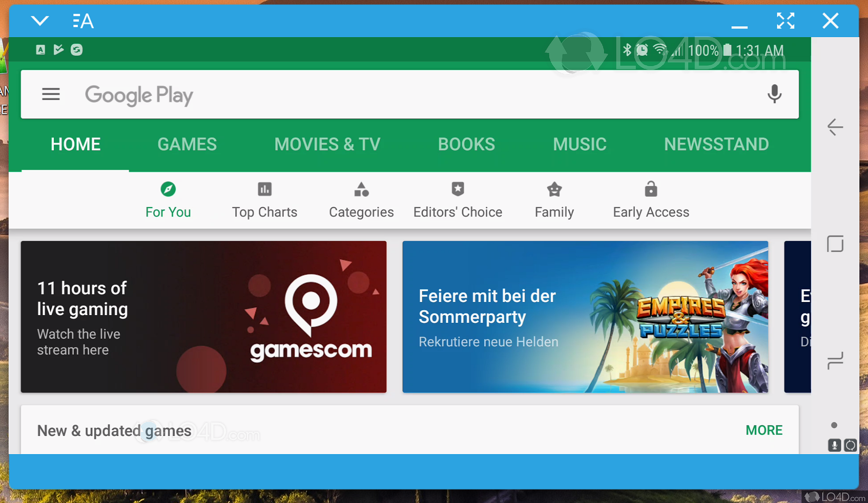Image resolution: width=868 pixels, height=503 pixels.
Task: Expand the chevron dropdown in title bar
Action: tap(40, 21)
